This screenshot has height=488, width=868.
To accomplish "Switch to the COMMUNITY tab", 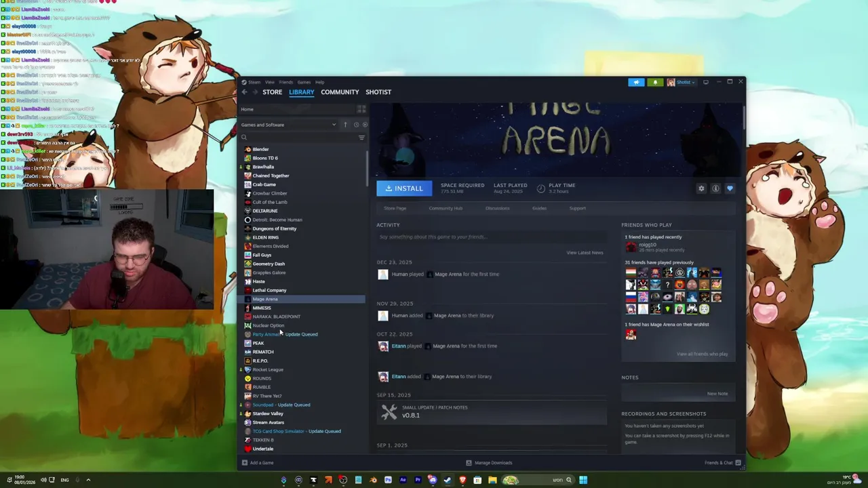I will tap(340, 92).
